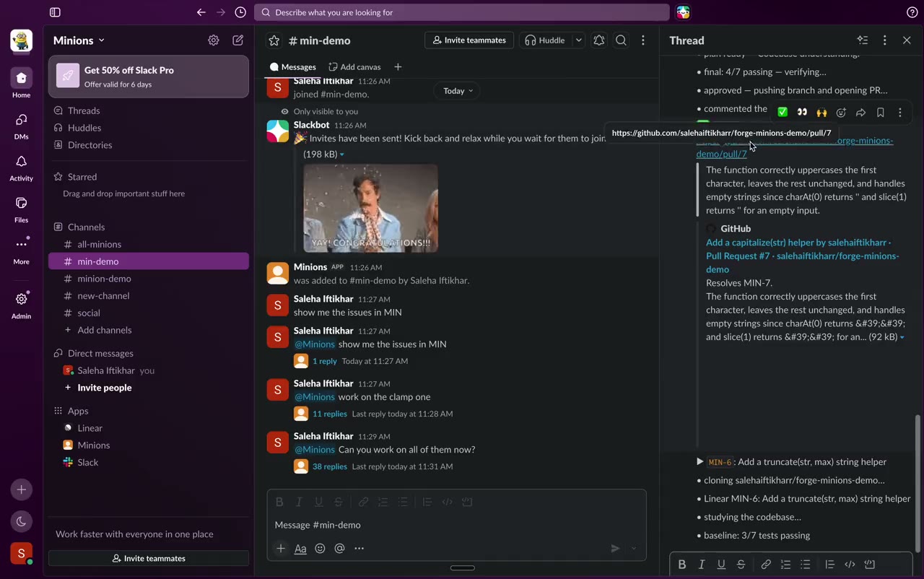Viewport: 924px width, 579px height.
Task: Open the history clock icon
Action: pos(240,12)
